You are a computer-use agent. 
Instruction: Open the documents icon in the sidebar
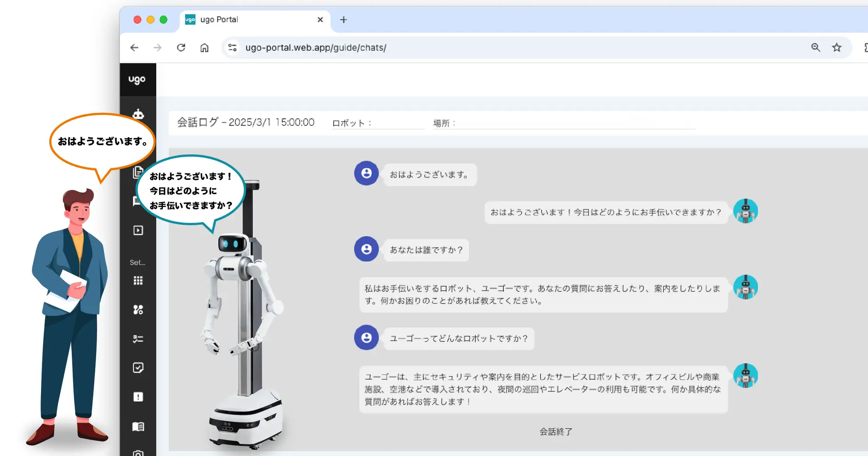click(x=138, y=172)
